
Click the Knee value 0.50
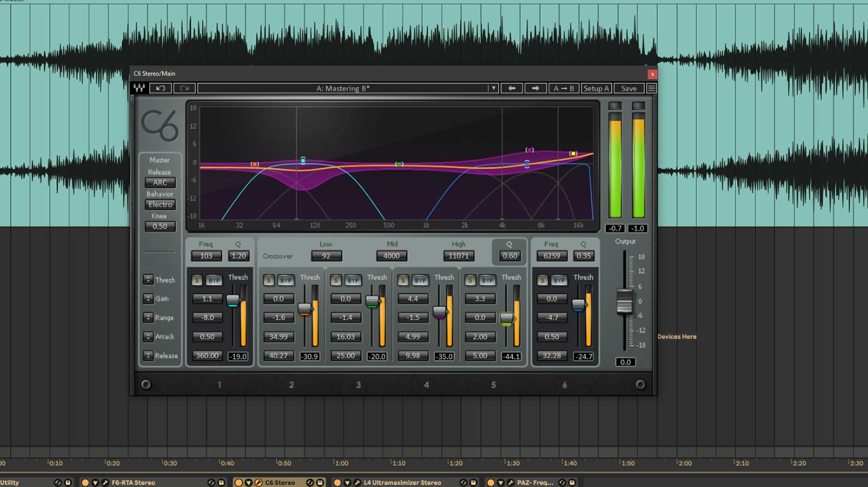160,227
